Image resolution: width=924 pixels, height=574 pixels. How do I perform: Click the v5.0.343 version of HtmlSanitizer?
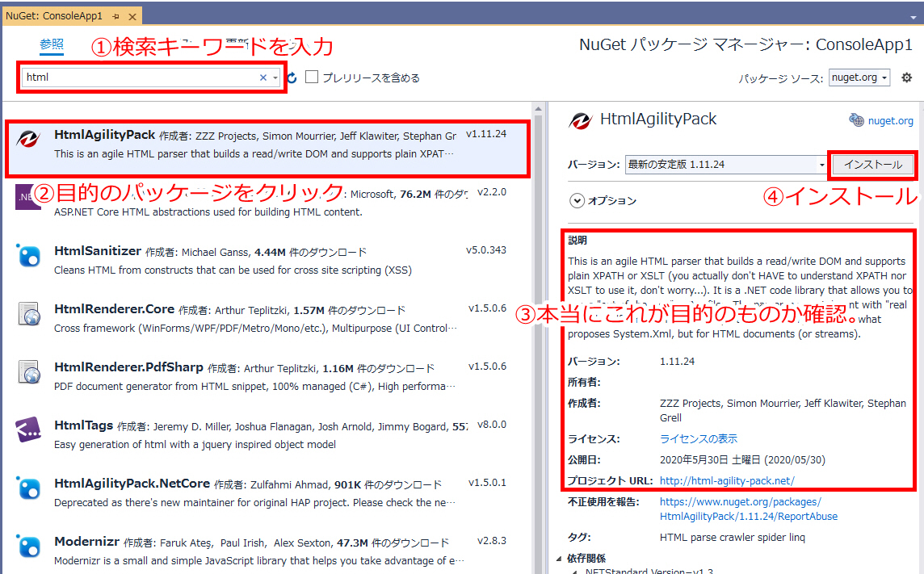485,250
